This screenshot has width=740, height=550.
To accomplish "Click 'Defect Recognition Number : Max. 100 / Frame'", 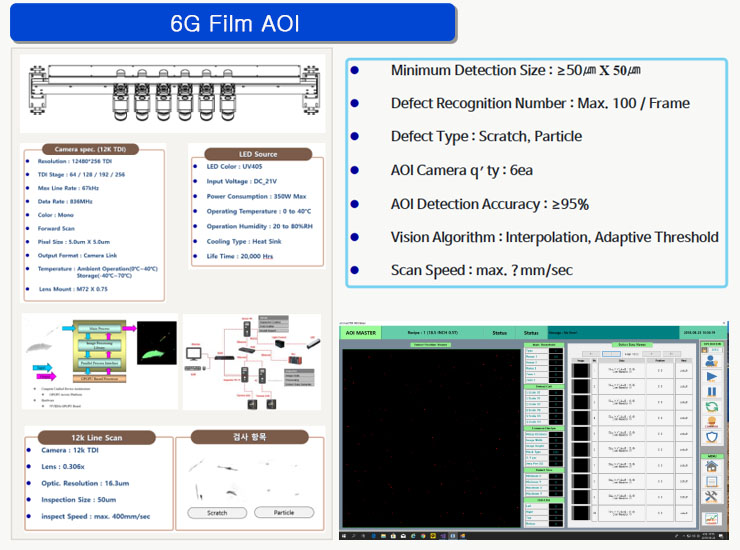I will point(540,103).
